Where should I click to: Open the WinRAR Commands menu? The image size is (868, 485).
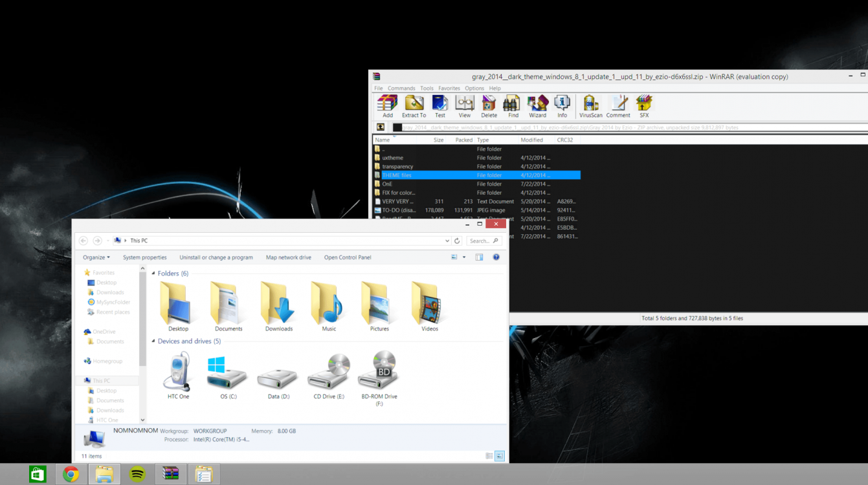(x=401, y=88)
